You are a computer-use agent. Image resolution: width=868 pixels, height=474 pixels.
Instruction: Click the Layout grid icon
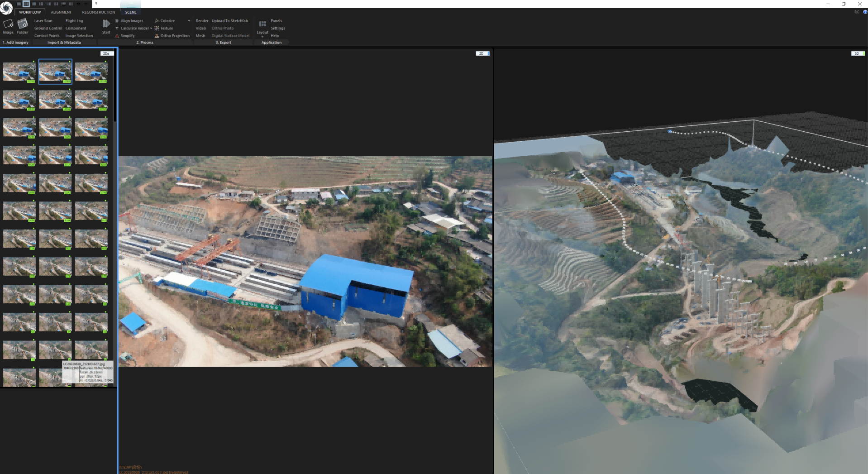point(262,24)
